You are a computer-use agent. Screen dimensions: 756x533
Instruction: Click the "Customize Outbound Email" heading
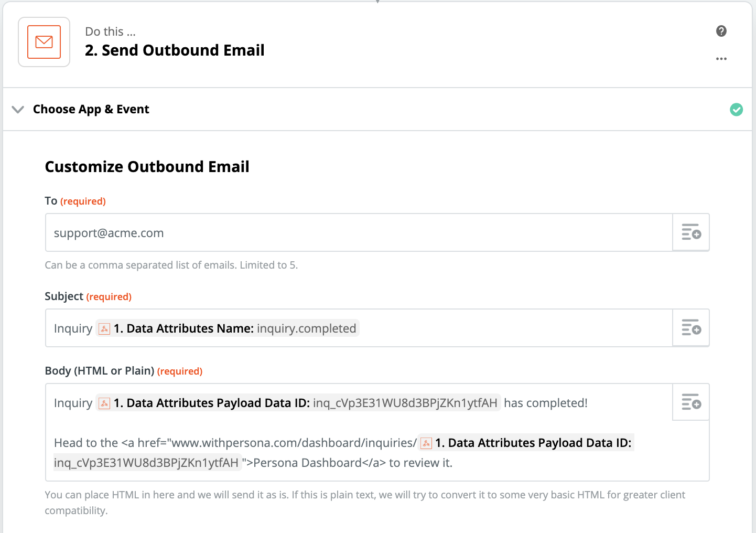click(x=147, y=167)
